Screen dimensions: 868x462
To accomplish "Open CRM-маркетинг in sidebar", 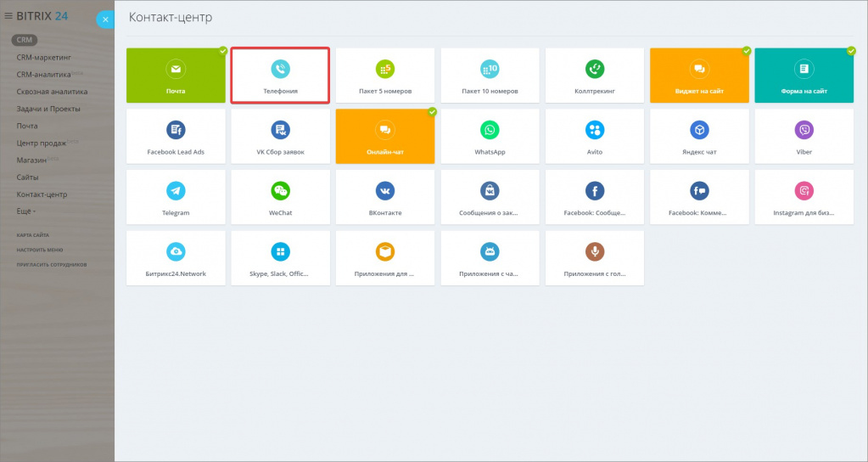I will 44,58.
